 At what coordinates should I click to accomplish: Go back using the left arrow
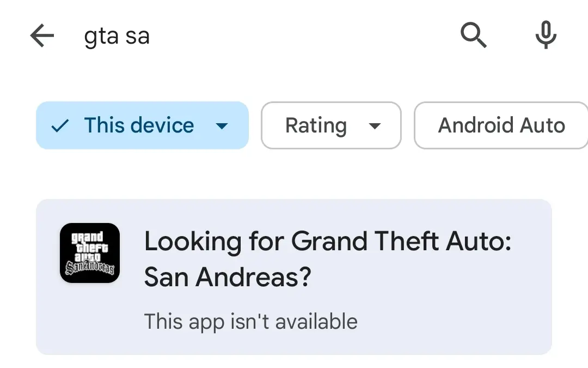point(42,35)
